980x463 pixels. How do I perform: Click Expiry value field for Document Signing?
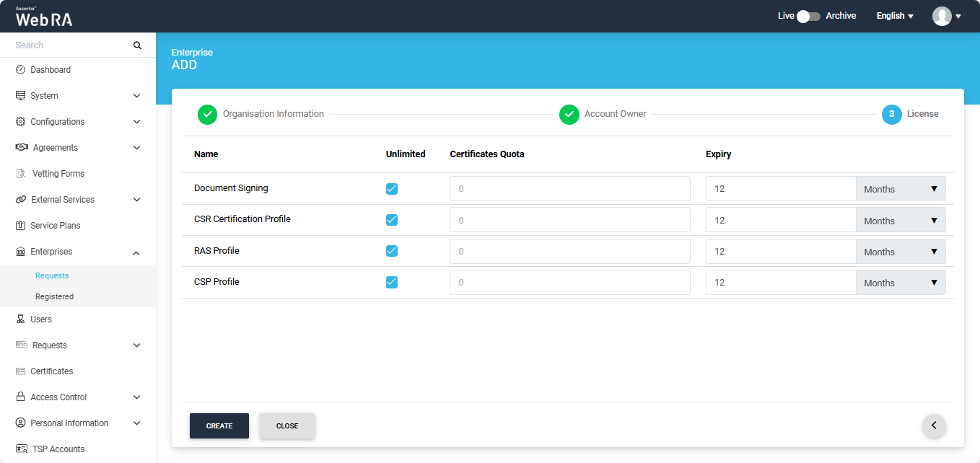point(781,189)
